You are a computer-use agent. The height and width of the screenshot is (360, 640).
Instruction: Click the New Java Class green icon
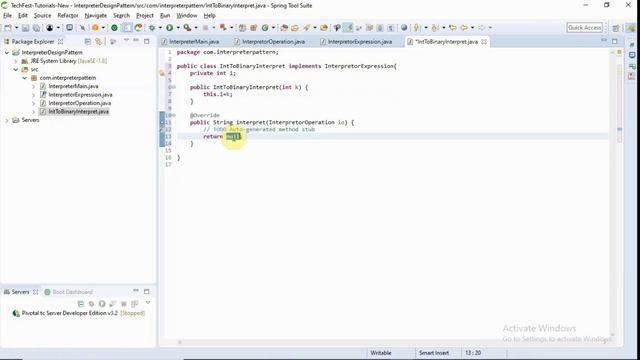click(x=265, y=28)
